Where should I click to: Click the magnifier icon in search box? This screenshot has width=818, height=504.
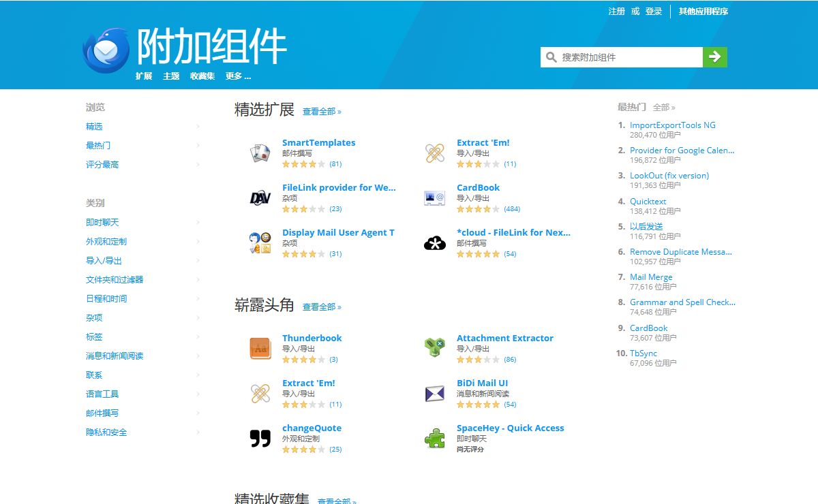pyautogui.click(x=551, y=57)
